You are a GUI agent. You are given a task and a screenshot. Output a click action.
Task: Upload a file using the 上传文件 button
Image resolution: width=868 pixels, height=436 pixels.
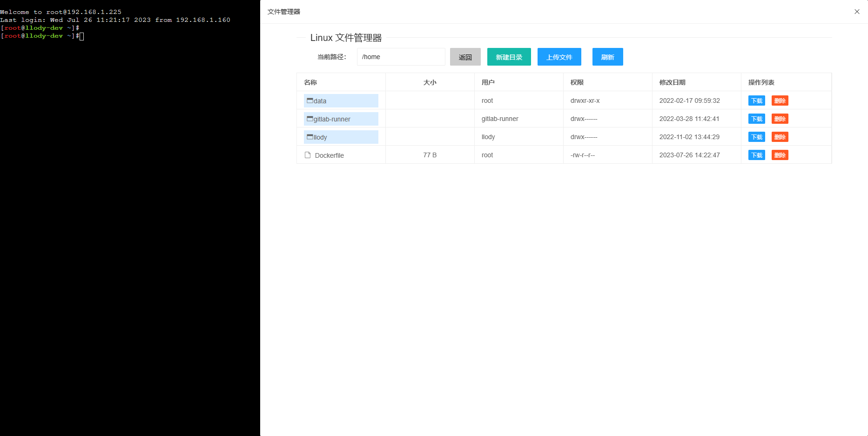(559, 57)
